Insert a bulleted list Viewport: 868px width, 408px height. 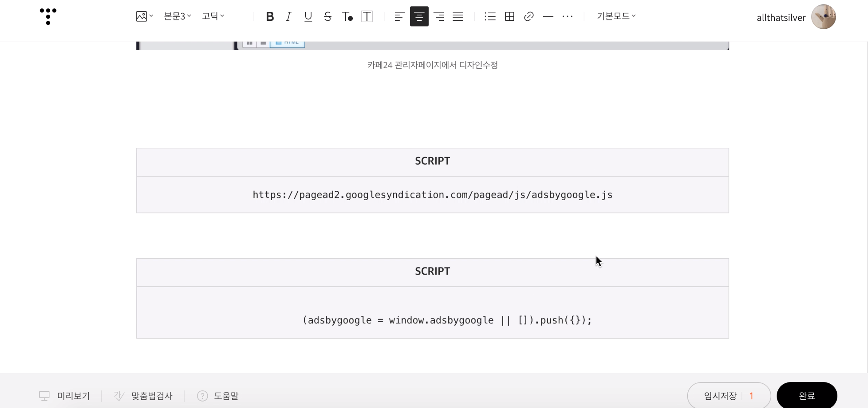pos(490,16)
